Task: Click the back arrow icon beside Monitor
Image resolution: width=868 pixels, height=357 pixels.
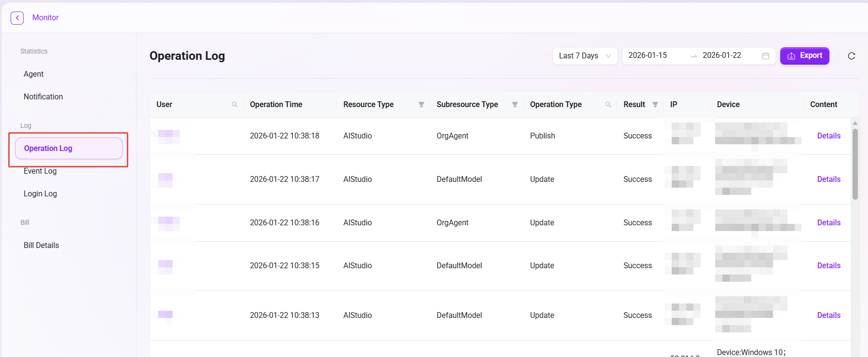Action: tap(17, 18)
